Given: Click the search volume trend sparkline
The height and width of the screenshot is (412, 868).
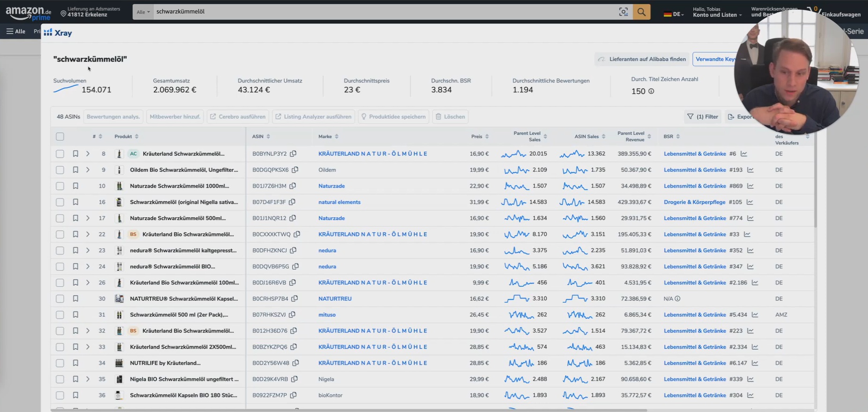Looking at the screenshot, I should pos(66,89).
